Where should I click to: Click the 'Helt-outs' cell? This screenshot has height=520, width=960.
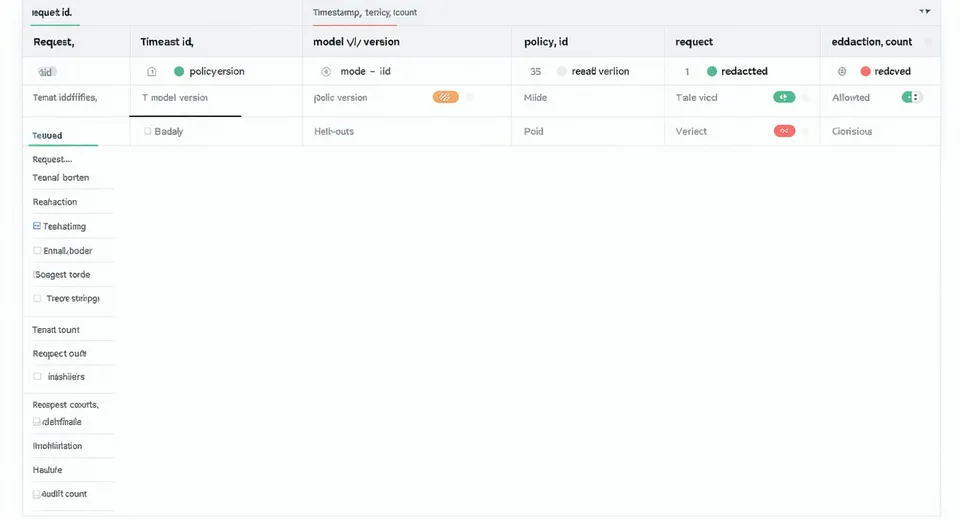pos(334,131)
